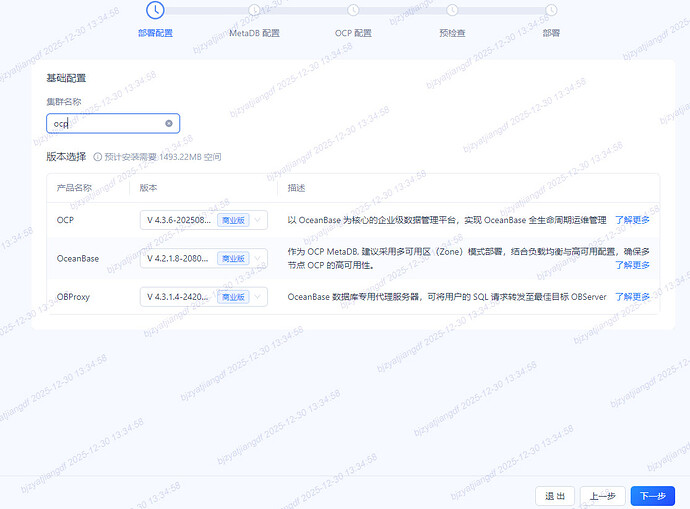
Task: Switch to the OCP 配置 step label
Action: coord(353,33)
